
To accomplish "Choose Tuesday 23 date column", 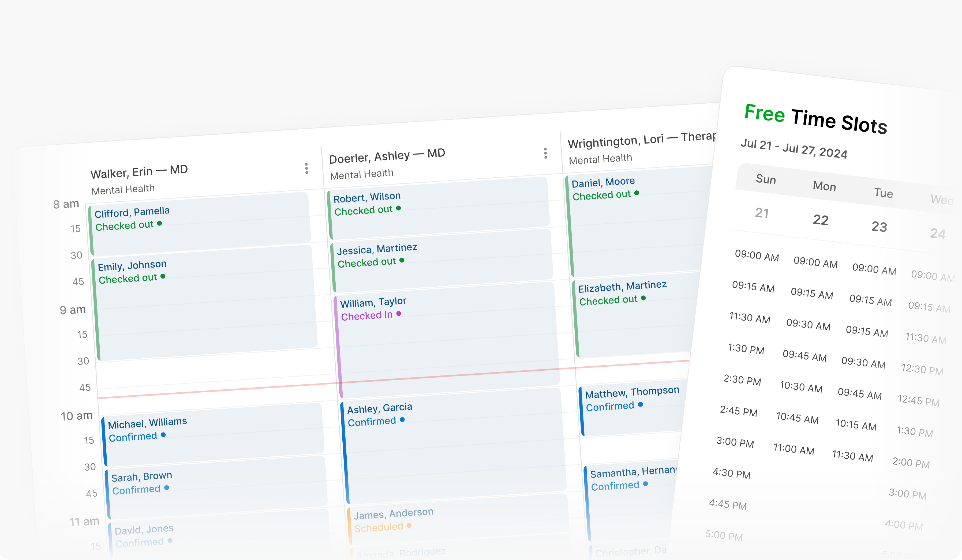I will tap(879, 227).
